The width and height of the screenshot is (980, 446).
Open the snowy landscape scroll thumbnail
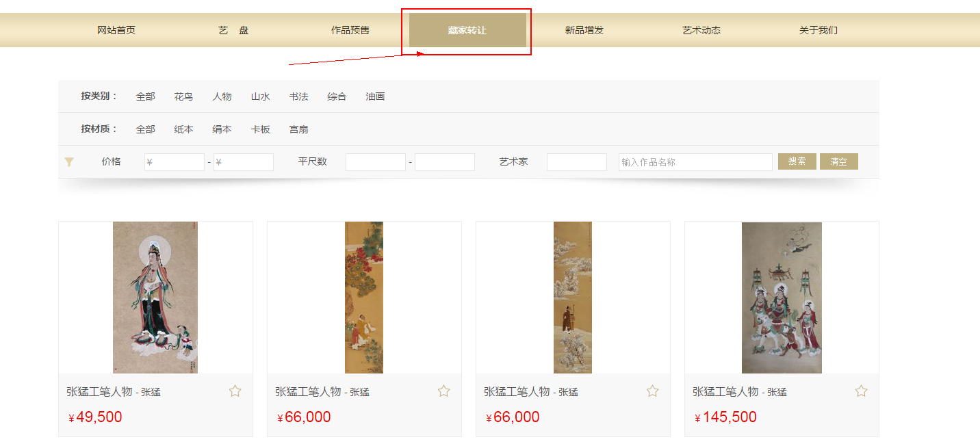pyautogui.click(x=573, y=298)
